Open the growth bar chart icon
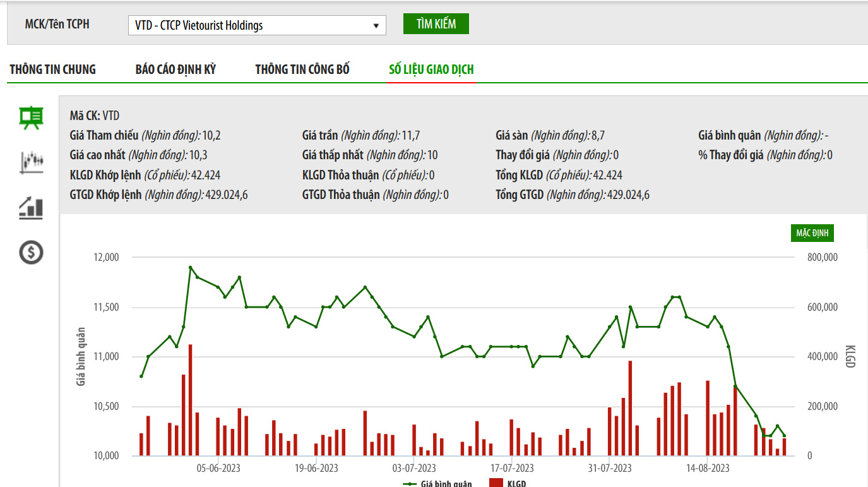This screenshot has width=868, height=487. (31, 208)
